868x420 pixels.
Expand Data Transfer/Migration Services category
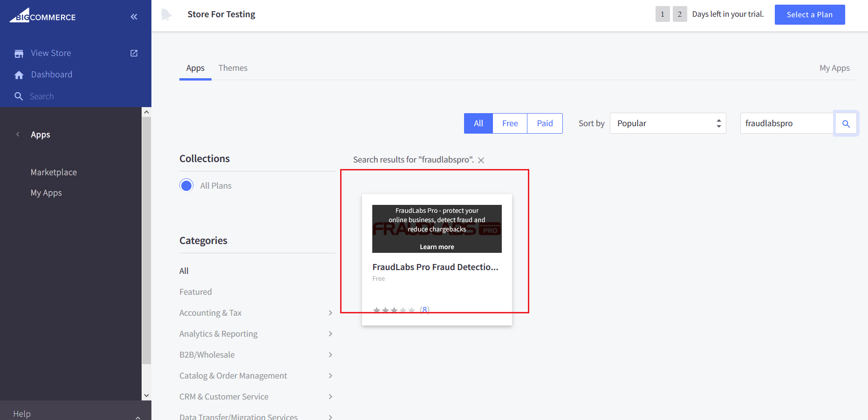[x=330, y=417]
